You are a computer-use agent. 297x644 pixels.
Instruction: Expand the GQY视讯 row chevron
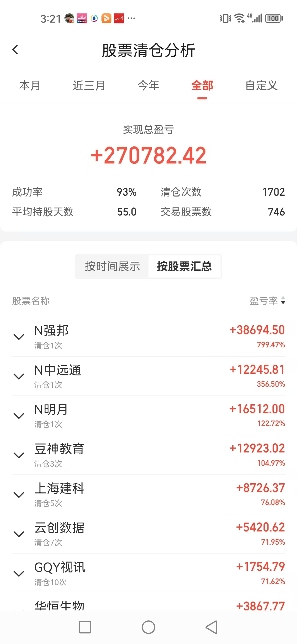point(19,574)
